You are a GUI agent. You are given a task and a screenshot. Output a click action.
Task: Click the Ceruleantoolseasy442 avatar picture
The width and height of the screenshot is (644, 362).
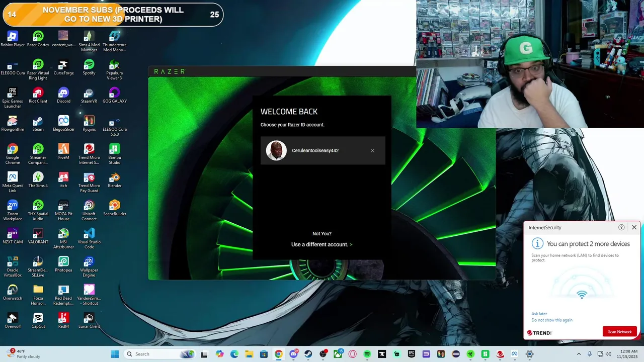276,150
